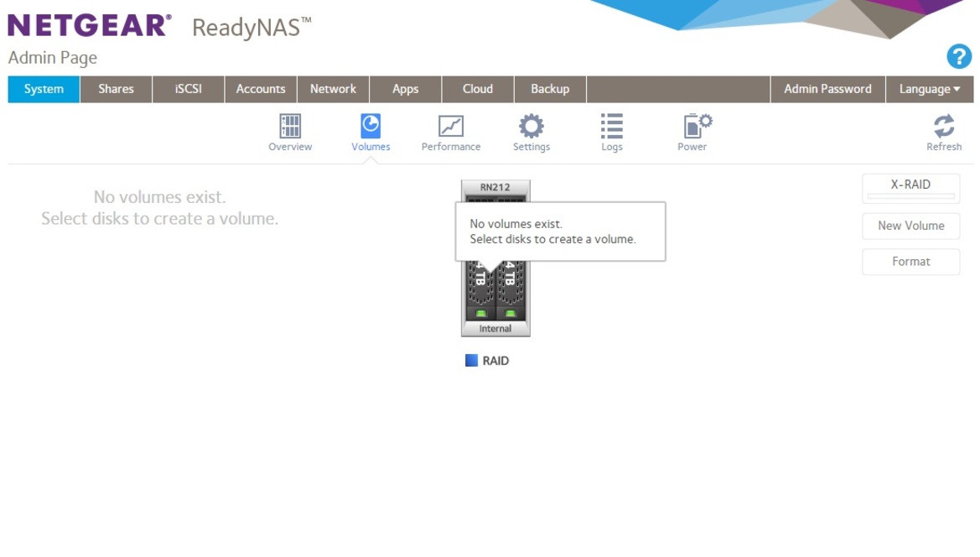Open the blue help question mark
The image size is (980, 557).
click(x=959, y=56)
